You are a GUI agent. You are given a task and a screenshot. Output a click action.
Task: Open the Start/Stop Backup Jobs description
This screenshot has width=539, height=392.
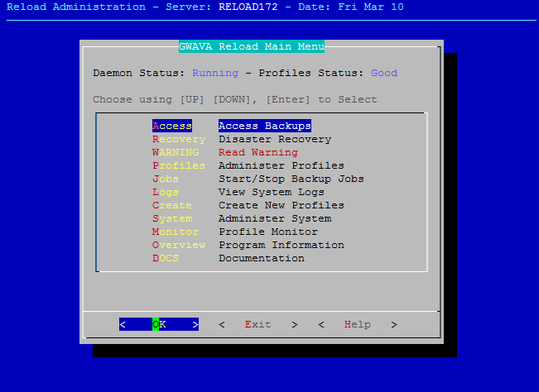[291, 179]
